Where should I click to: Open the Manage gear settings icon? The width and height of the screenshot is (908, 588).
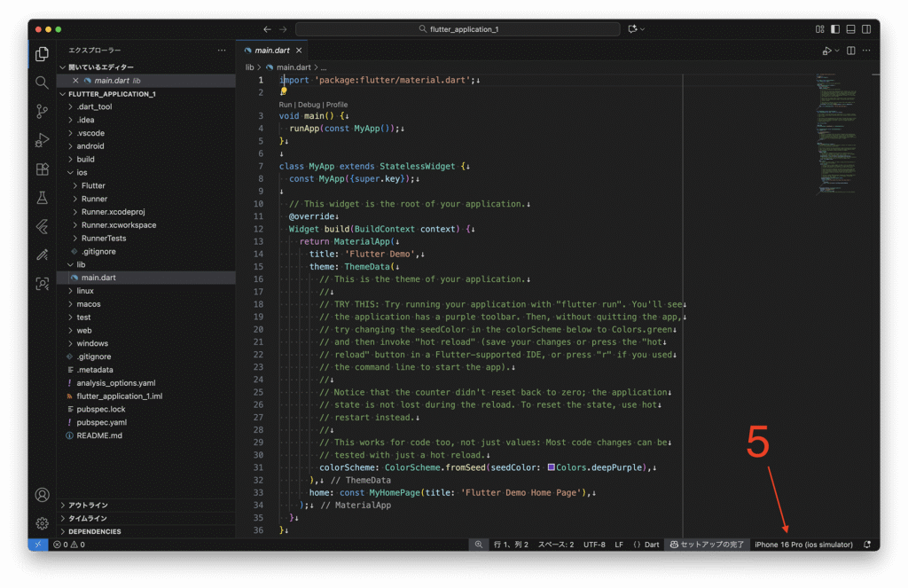(x=42, y=523)
